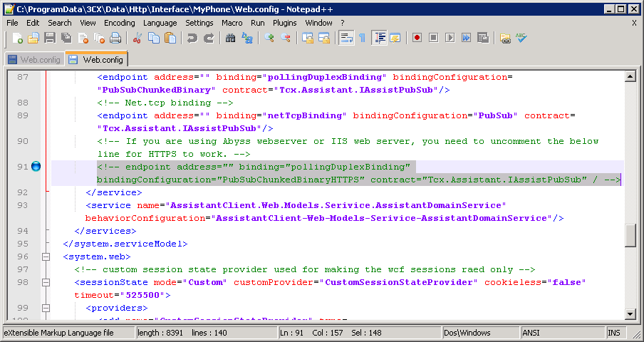
Task: Close document with menu bar X button
Action: 634,24
